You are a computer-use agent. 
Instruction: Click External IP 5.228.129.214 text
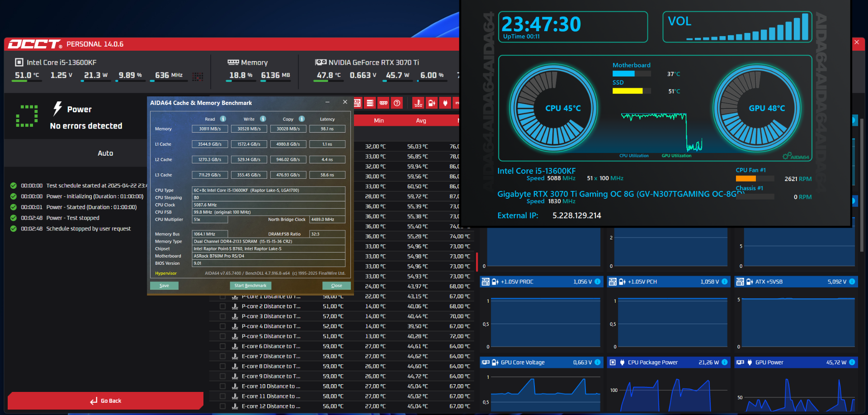point(549,215)
